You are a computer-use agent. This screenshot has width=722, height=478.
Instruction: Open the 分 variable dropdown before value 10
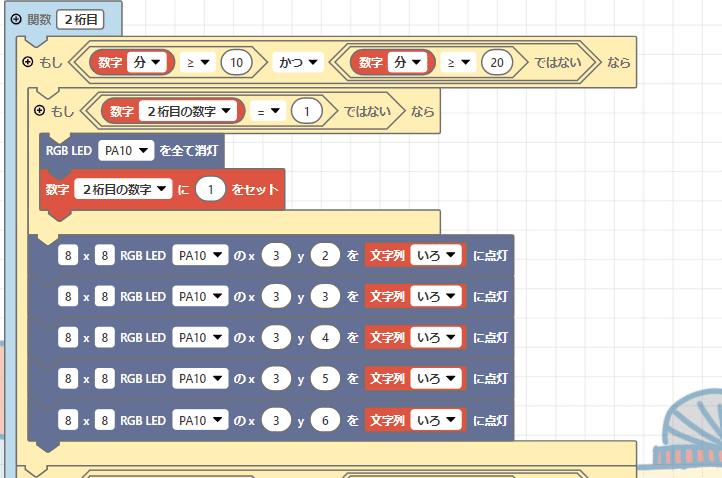click(147, 62)
